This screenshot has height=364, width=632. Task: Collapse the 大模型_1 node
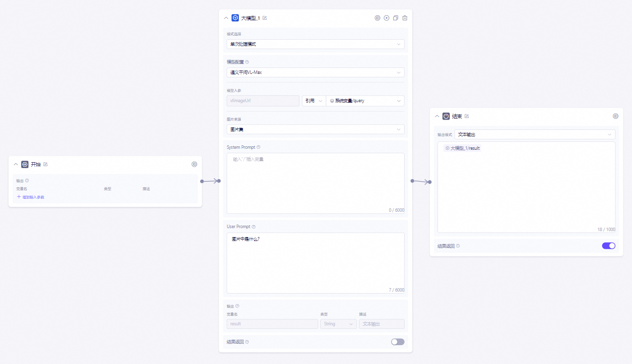[x=226, y=18]
